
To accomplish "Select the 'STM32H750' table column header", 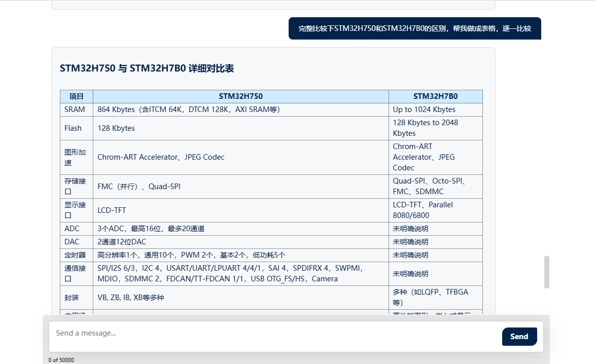I will [x=240, y=96].
